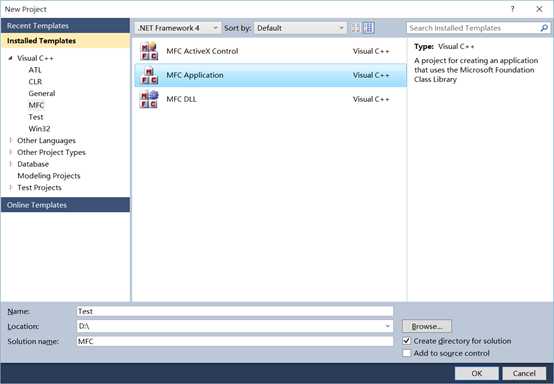This screenshot has width=554, height=384.
Task: Select the MFC DLL template name
Action: [x=181, y=99]
